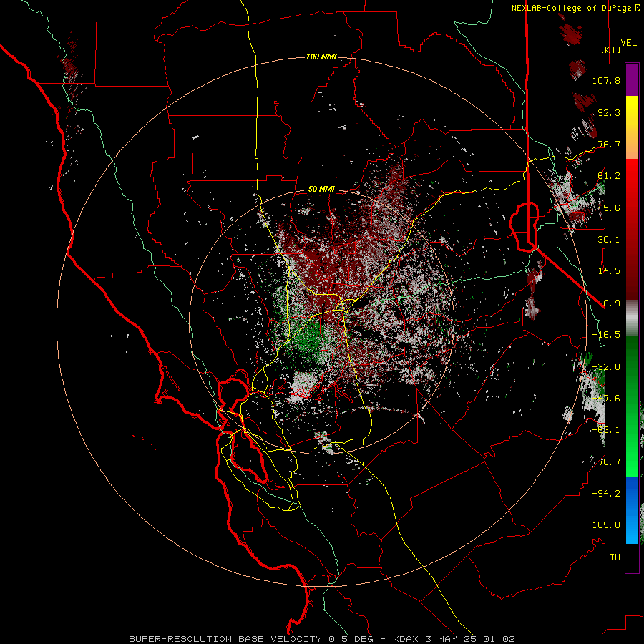
Task: Click the [KT] units label
Action: click(x=611, y=49)
